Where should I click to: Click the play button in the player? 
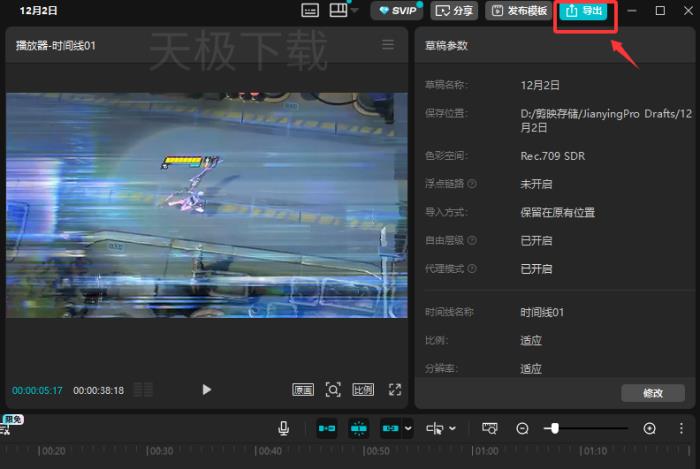[207, 390]
